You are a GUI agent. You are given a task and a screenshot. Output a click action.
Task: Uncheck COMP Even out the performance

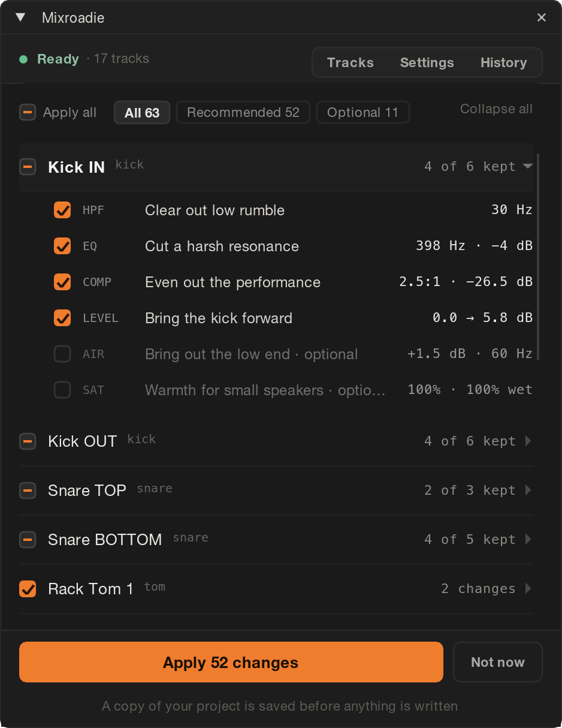(x=62, y=282)
